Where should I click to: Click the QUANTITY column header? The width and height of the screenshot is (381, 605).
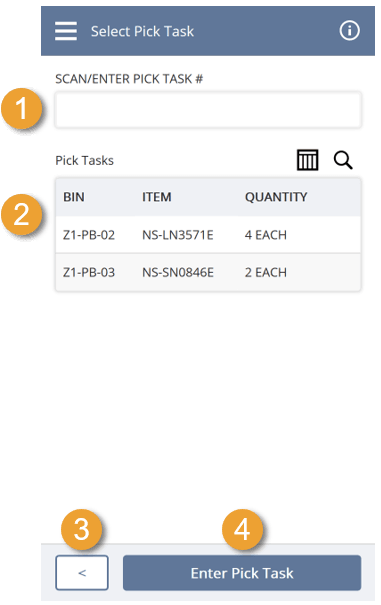pos(276,197)
